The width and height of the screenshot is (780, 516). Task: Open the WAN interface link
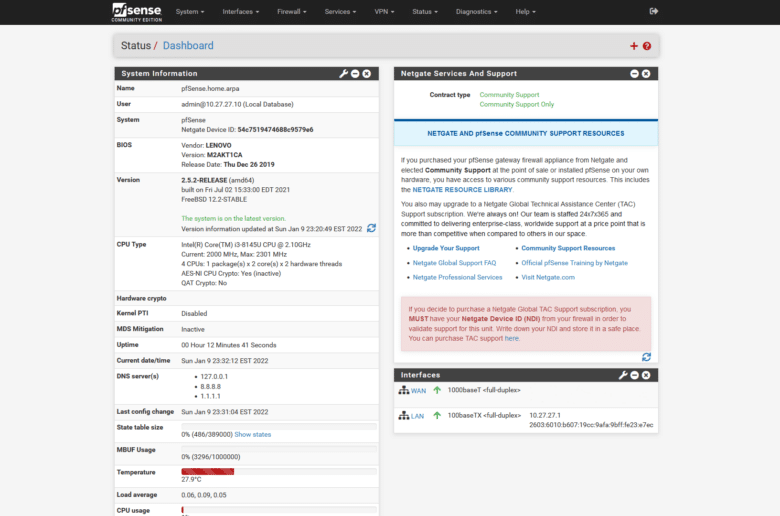[418, 391]
